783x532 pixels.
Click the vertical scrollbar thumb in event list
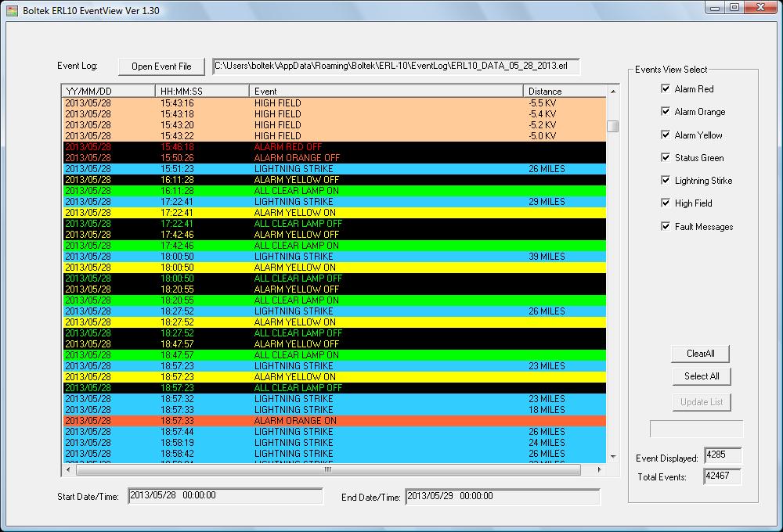pos(613,127)
